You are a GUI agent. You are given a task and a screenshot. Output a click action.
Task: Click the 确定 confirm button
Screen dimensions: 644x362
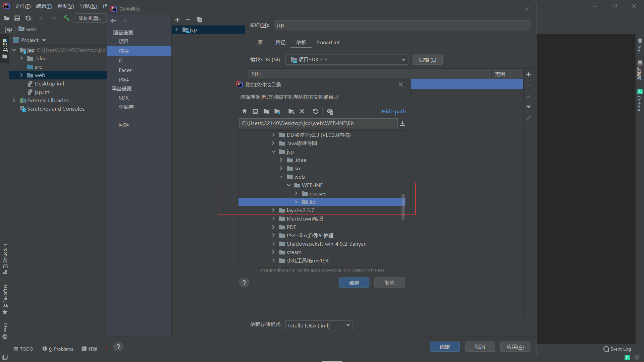(x=354, y=283)
